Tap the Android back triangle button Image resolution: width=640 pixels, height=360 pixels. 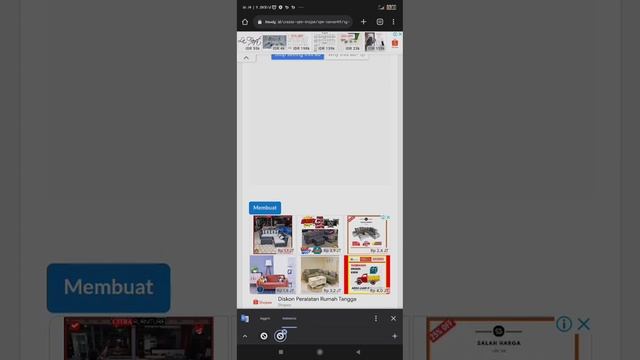(x=358, y=352)
